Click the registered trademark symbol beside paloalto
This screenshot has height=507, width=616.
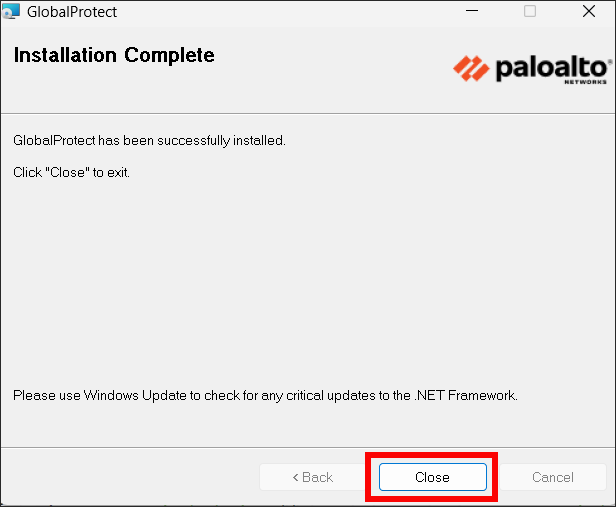click(609, 61)
